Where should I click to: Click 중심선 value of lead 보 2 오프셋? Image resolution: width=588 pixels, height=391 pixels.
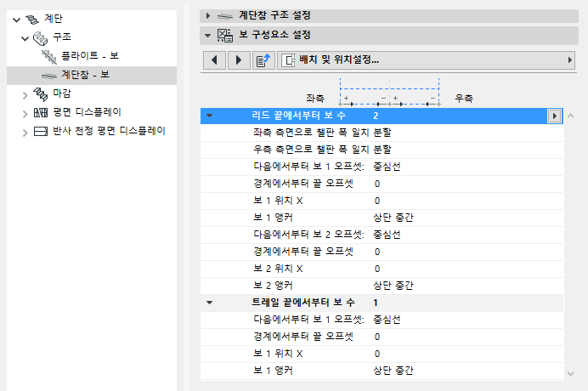(x=387, y=235)
